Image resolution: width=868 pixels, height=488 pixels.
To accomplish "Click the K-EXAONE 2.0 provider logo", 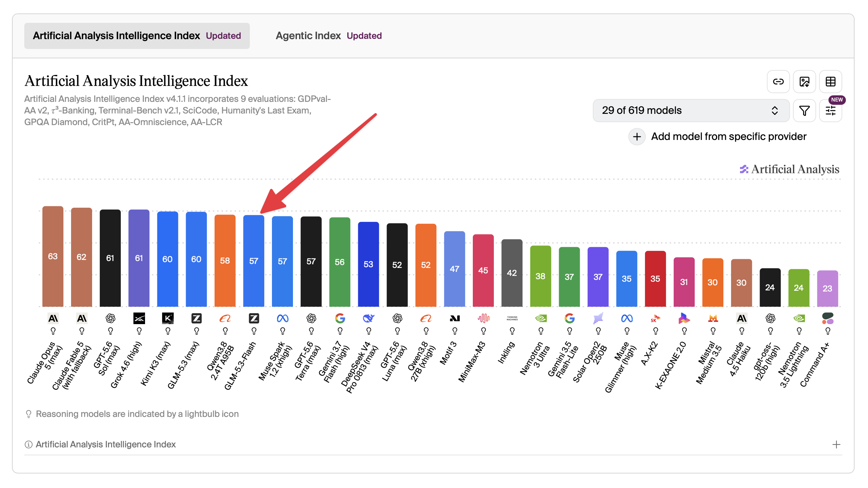I will pyautogui.click(x=684, y=318).
